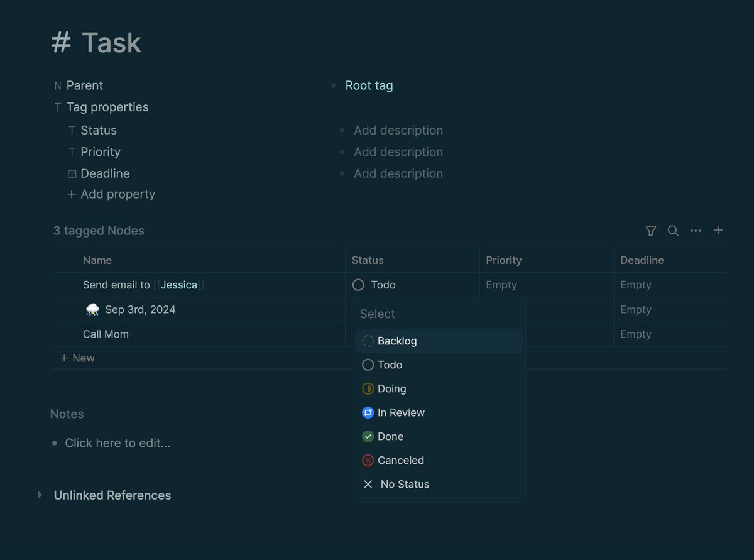Choose Todo in the Select list
The width and height of the screenshot is (754, 560).
point(439,365)
